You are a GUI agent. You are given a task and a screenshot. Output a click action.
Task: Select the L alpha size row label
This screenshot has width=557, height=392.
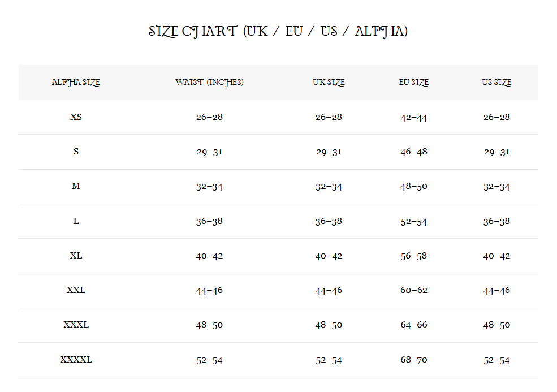(76, 221)
